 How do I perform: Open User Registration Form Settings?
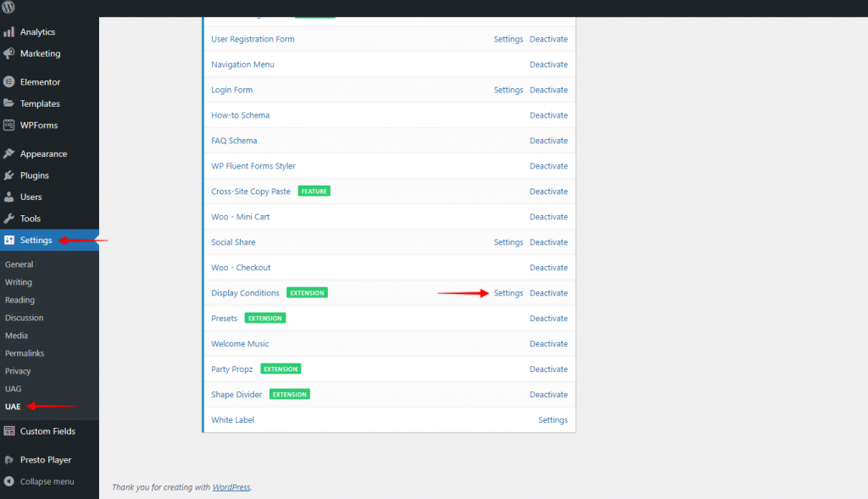(x=508, y=39)
